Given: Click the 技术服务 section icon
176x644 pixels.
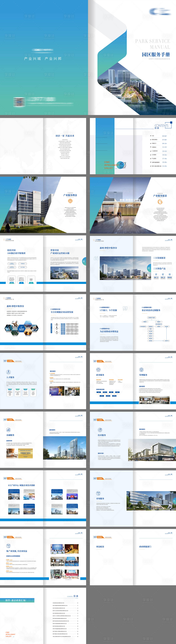Looking at the screenshot, I should click(x=100, y=430).
